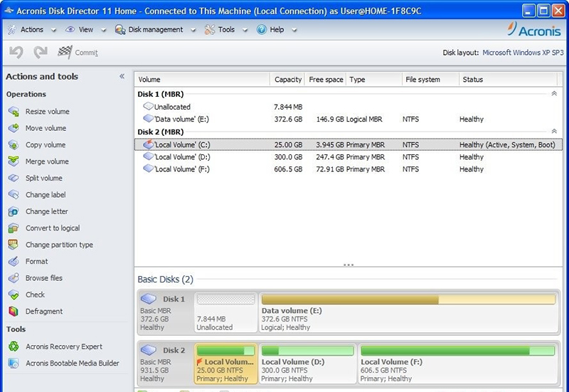Click the Undo arrow icon

16,53
